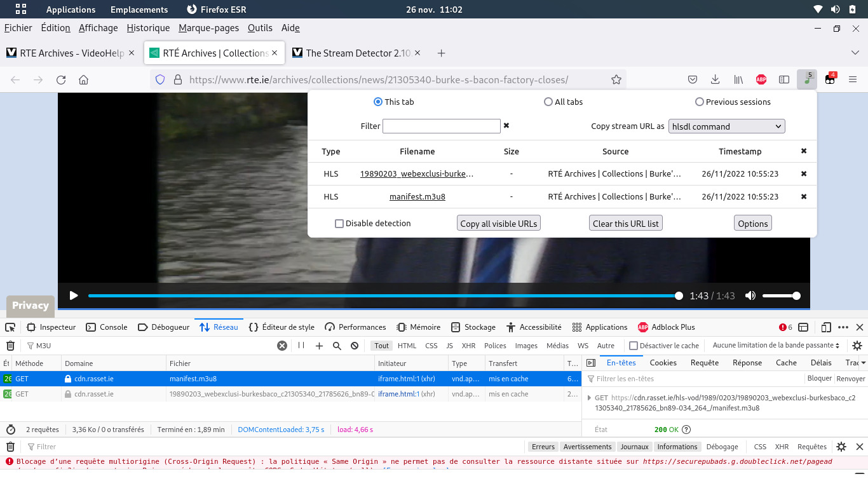Toggle the Firefox sidebar icon
Screen dimensions: 868x488
pyautogui.click(x=784, y=79)
